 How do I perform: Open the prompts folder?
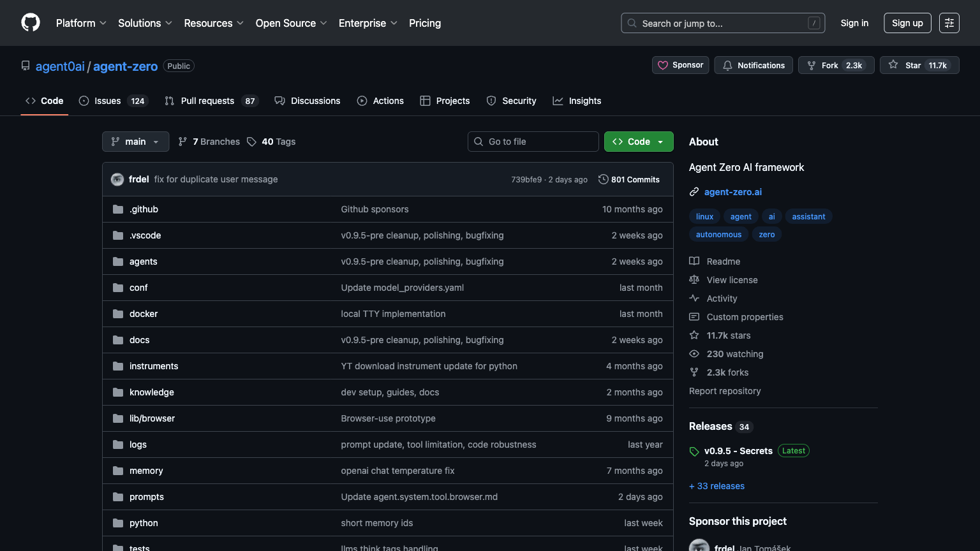point(147,497)
